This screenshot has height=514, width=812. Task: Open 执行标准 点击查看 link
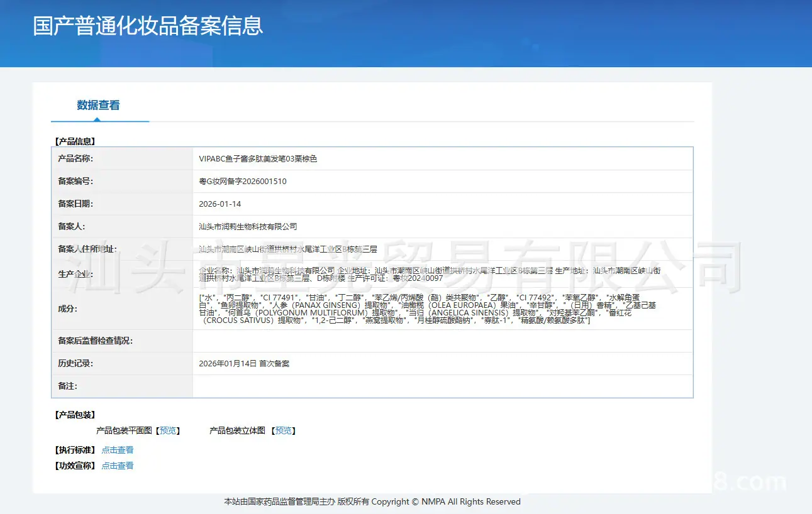[118, 450]
